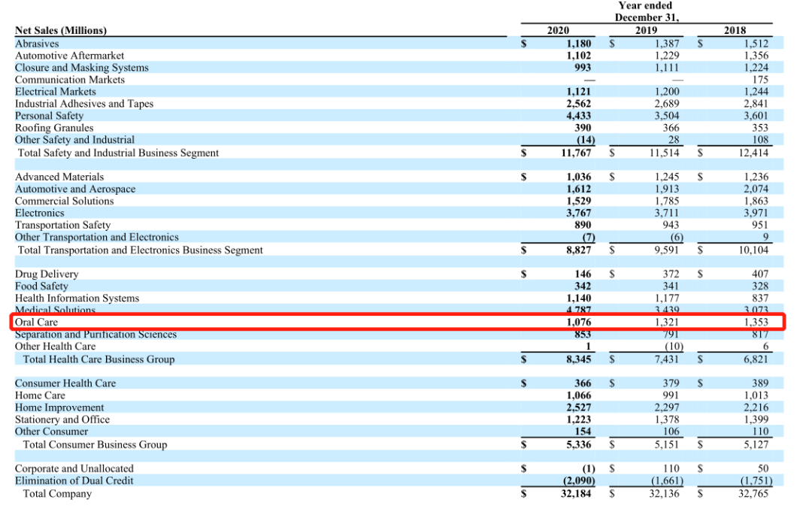Image resolution: width=812 pixels, height=512 pixels.
Task: Click the Abrasives row label
Action: [x=37, y=44]
